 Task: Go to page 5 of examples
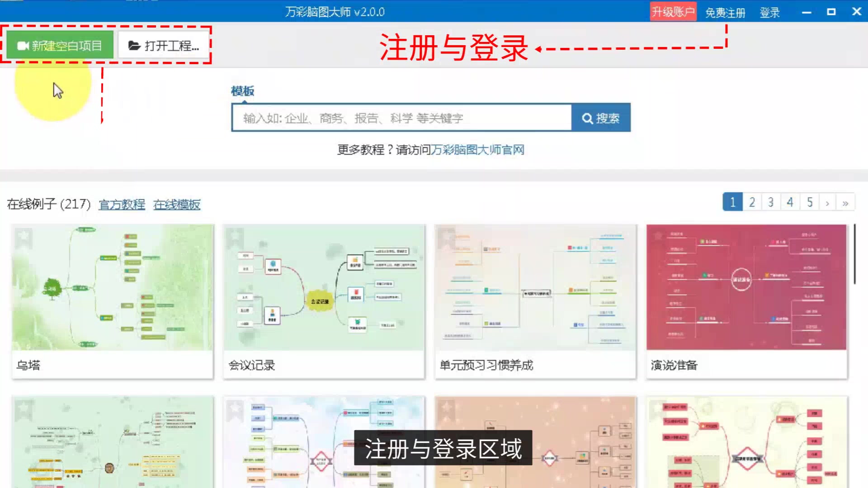(810, 202)
